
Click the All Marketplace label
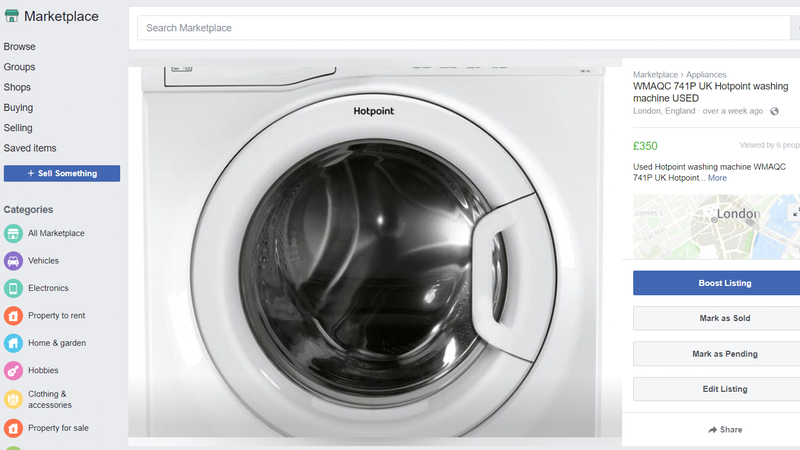(x=56, y=233)
